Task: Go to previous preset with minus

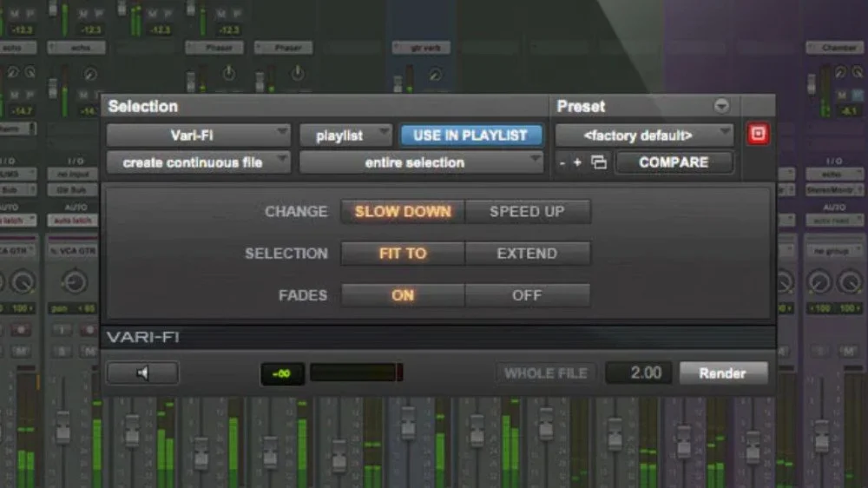Action: (x=562, y=163)
